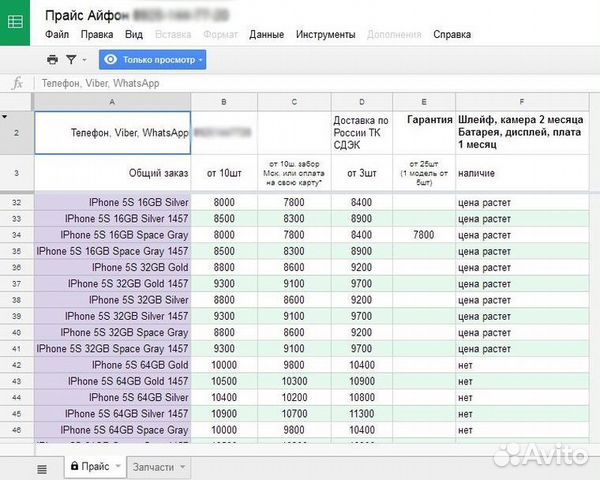
Task: Select cell 'от 3шт'
Action: (362, 173)
